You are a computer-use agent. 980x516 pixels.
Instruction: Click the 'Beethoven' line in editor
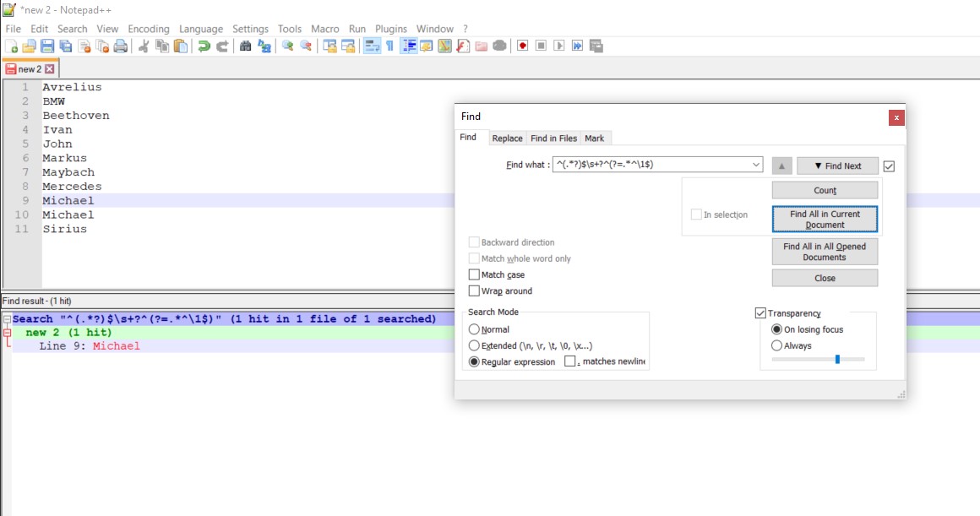pos(76,116)
